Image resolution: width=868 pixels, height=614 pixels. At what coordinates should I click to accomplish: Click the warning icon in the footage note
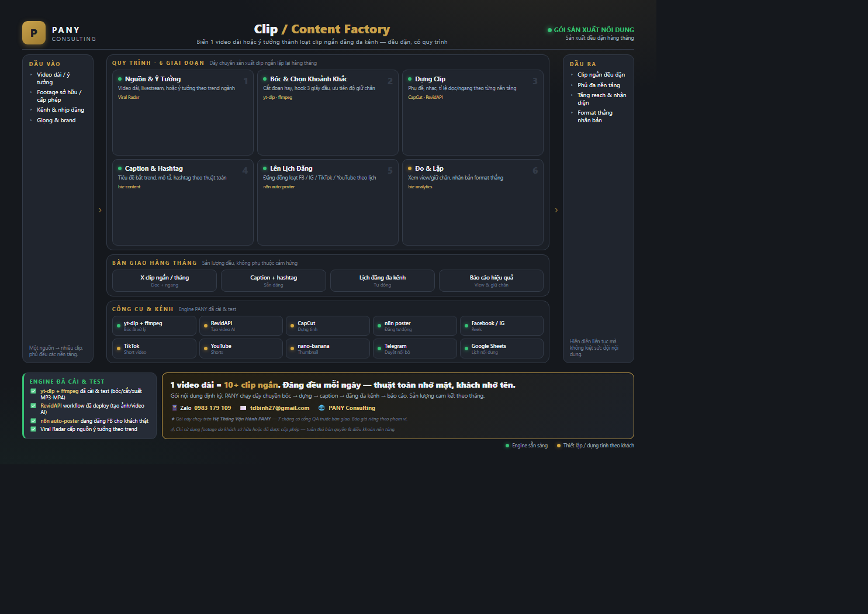point(172,429)
